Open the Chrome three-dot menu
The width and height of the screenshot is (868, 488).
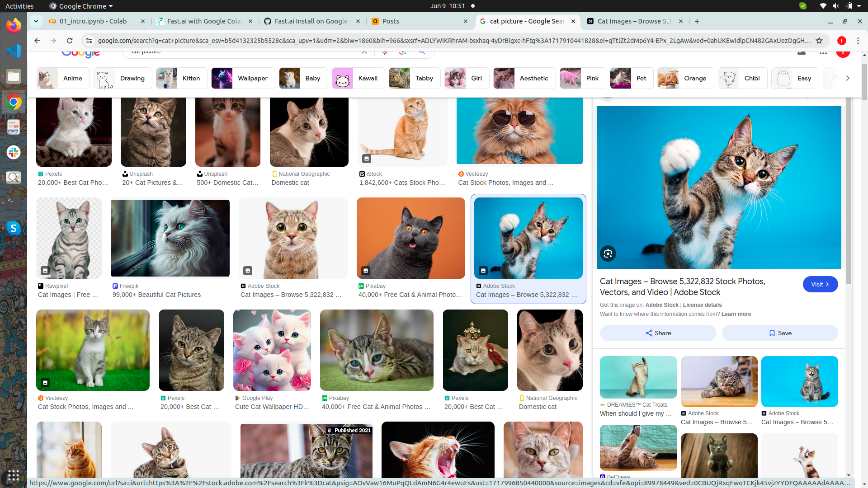(x=859, y=41)
